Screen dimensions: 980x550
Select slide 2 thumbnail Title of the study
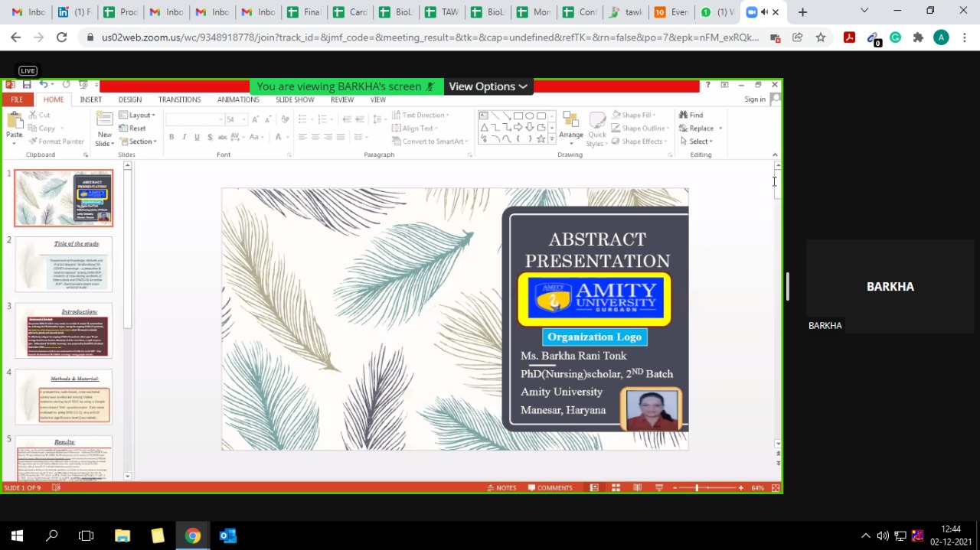(x=64, y=264)
